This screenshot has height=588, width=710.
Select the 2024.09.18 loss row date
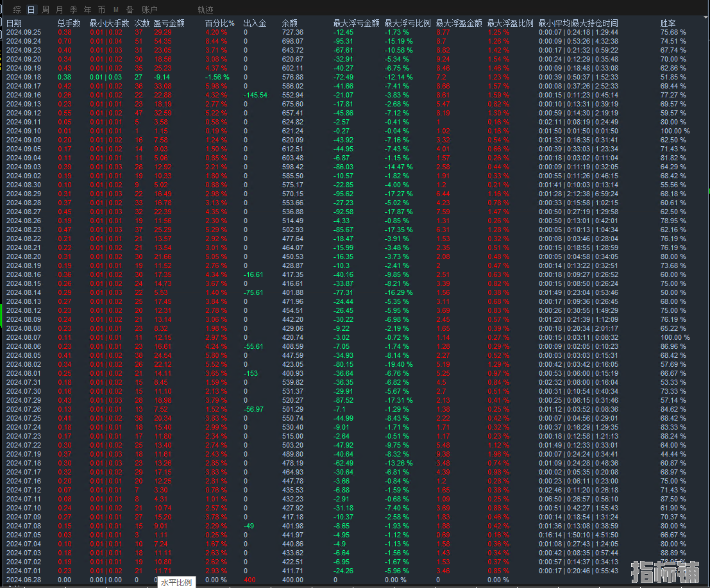coord(23,77)
